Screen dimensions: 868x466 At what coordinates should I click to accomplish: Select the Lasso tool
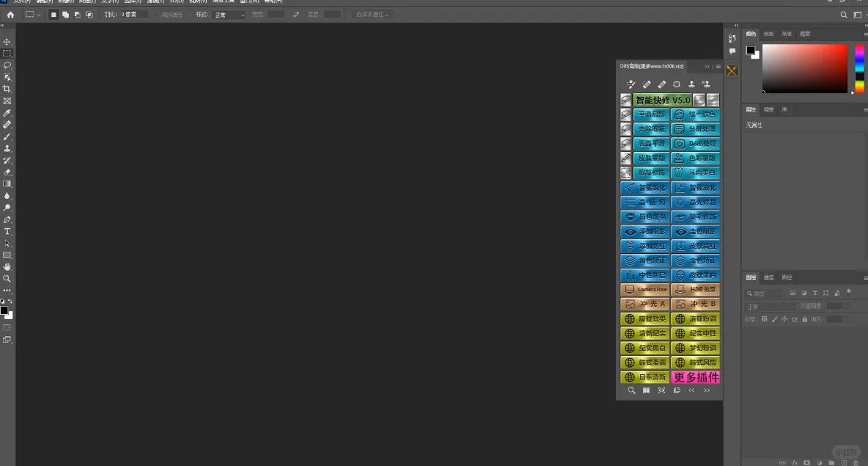tap(7, 65)
